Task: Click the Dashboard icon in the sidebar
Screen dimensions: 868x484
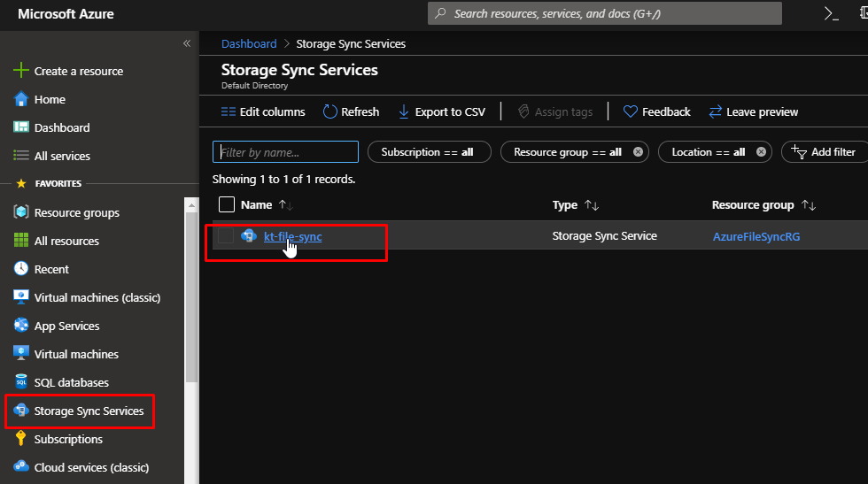Action: (x=21, y=127)
